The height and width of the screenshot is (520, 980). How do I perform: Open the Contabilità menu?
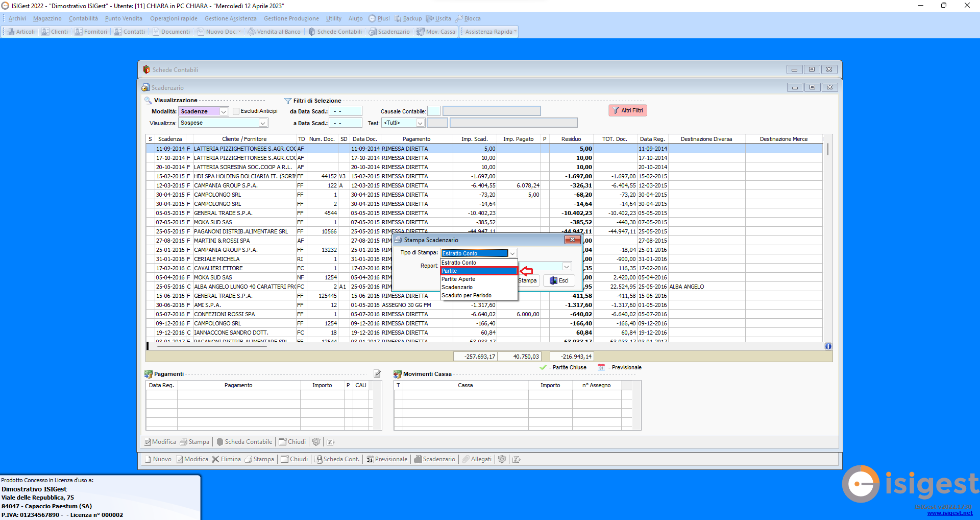(x=83, y=18)
